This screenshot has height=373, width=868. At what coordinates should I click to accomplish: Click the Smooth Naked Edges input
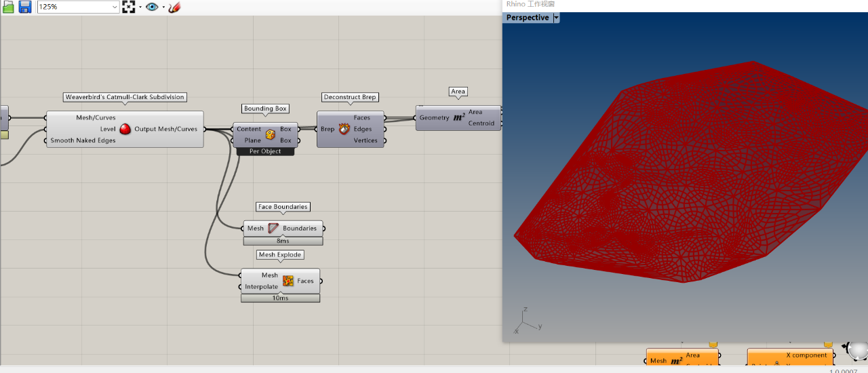[x=83, y=140]
